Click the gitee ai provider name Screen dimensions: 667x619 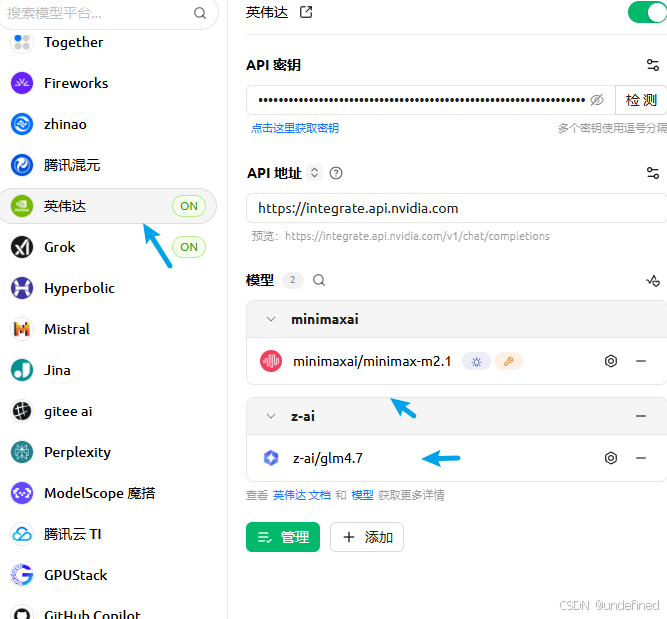point(68,411)
